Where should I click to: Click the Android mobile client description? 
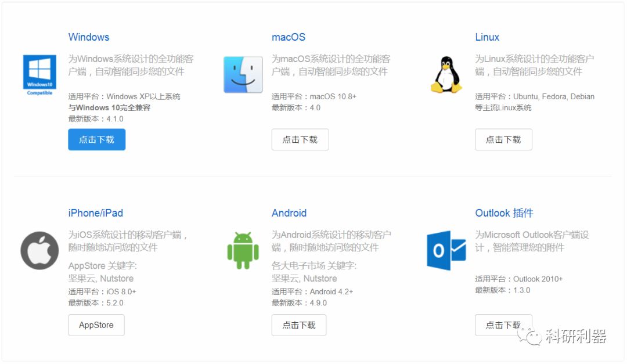click(x=331, y=241)
